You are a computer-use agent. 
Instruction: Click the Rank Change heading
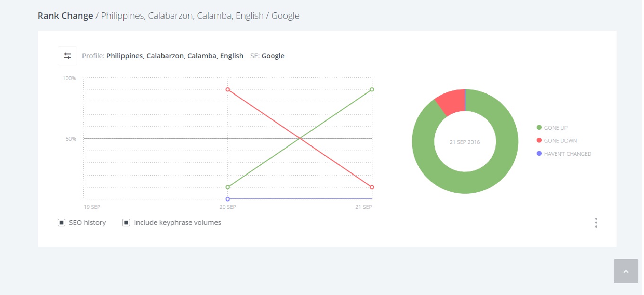click(x=65, y=16)
